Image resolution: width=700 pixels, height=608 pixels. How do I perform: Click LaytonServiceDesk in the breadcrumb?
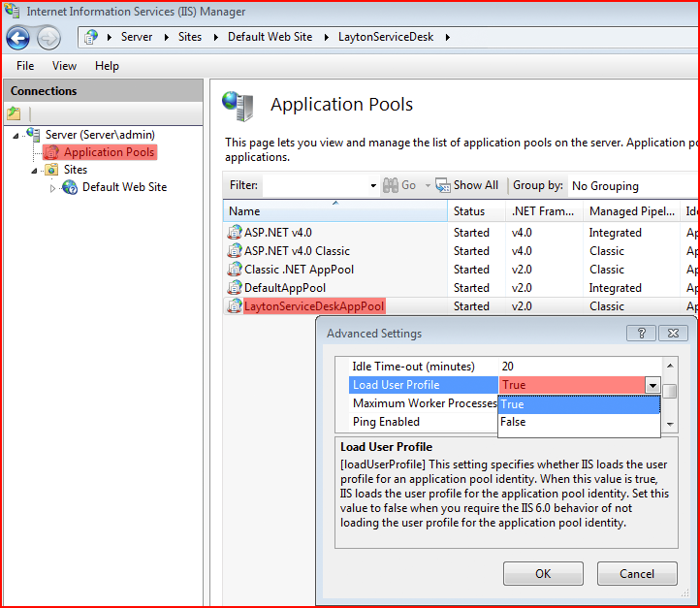tap(386, 37)
